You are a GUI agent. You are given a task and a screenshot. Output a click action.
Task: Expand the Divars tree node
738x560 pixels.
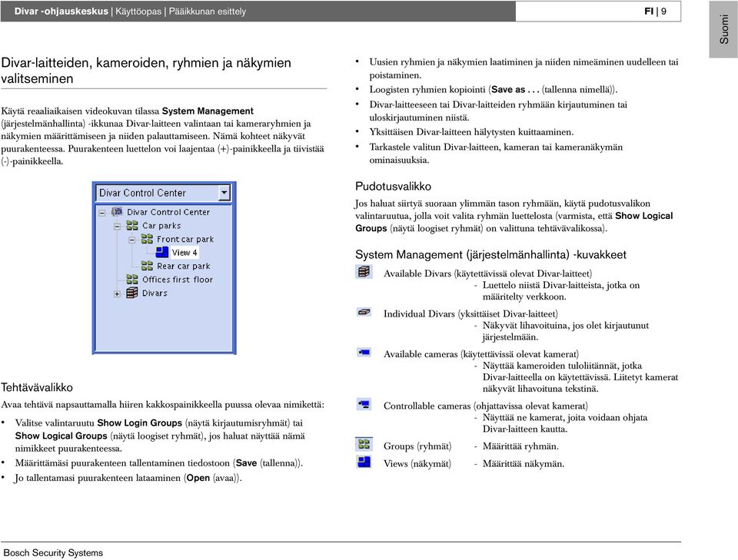pyautogui.click(x=117, y=294)
